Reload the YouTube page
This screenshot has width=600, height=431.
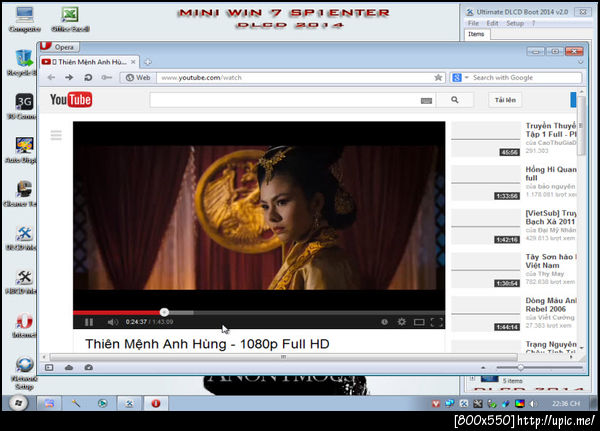(88, 77)
